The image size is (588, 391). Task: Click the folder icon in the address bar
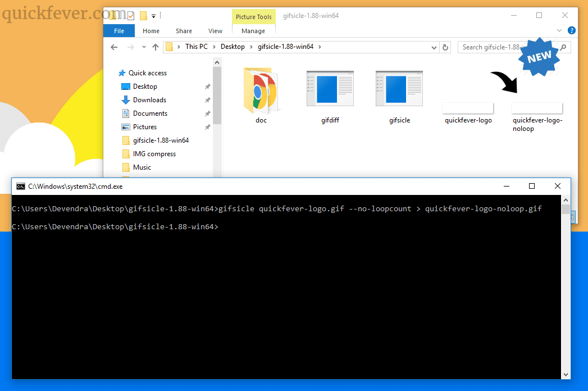(170, 47)
